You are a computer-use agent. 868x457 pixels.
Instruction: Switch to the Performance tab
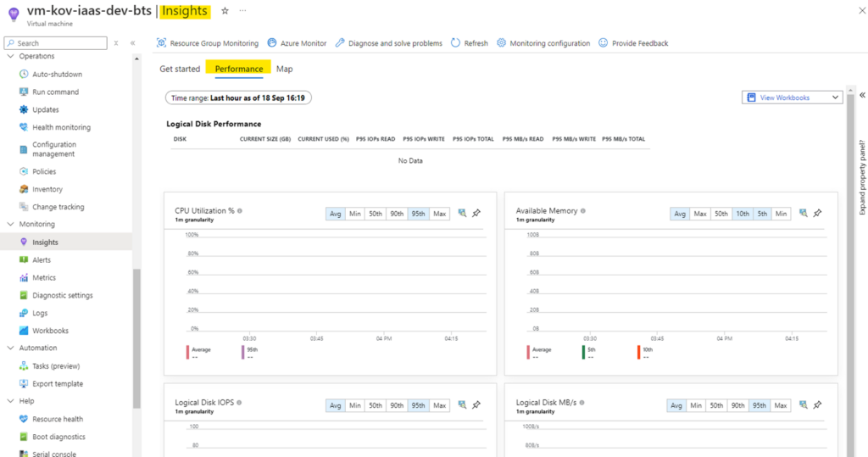pyautogui.click(x=238, y=69)
